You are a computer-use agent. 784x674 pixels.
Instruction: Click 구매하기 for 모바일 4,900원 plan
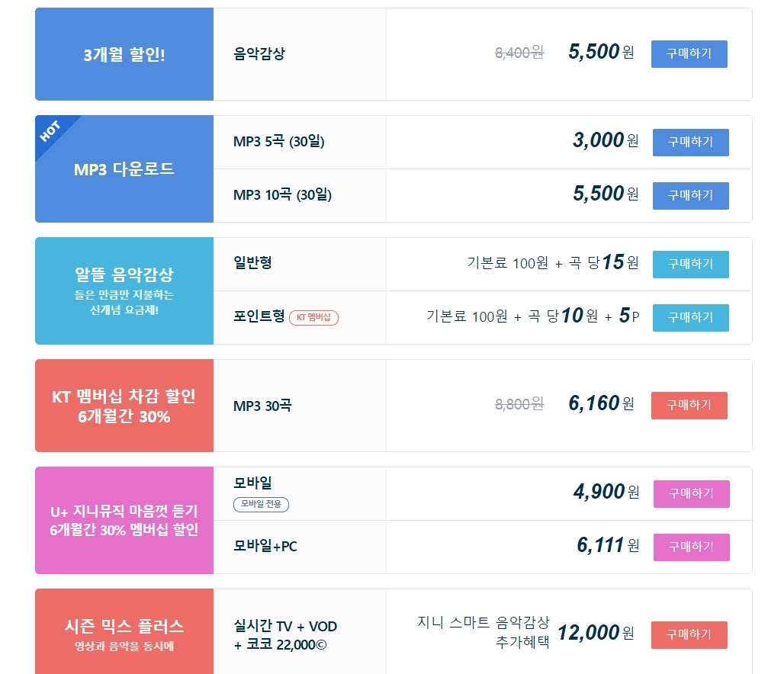click(692, 494)
